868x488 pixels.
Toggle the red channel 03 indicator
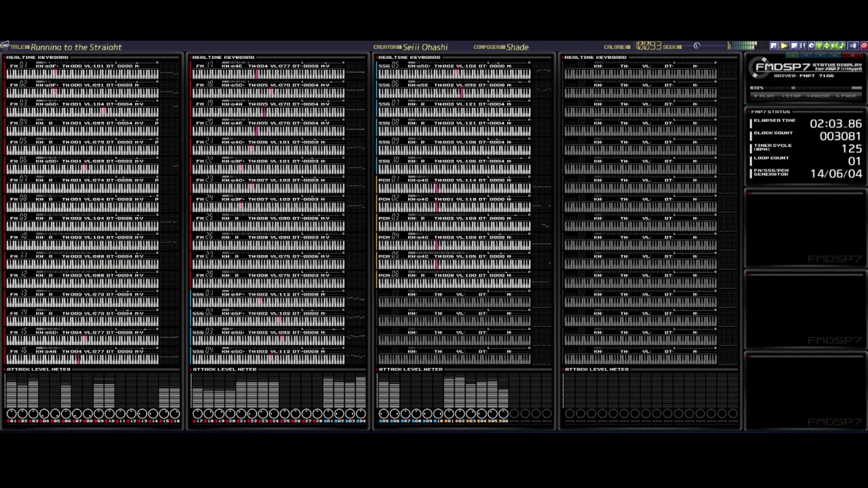(x=33, y=421)
